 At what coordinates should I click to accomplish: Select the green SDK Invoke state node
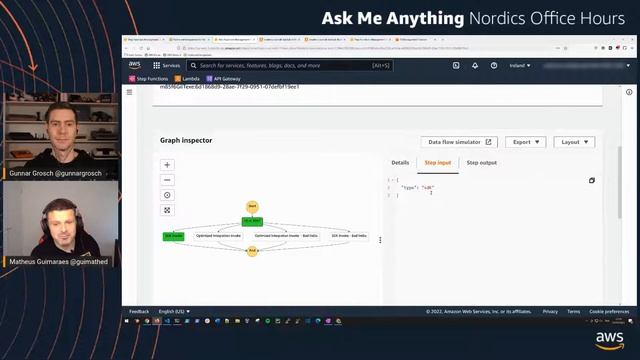pos(173,236)
